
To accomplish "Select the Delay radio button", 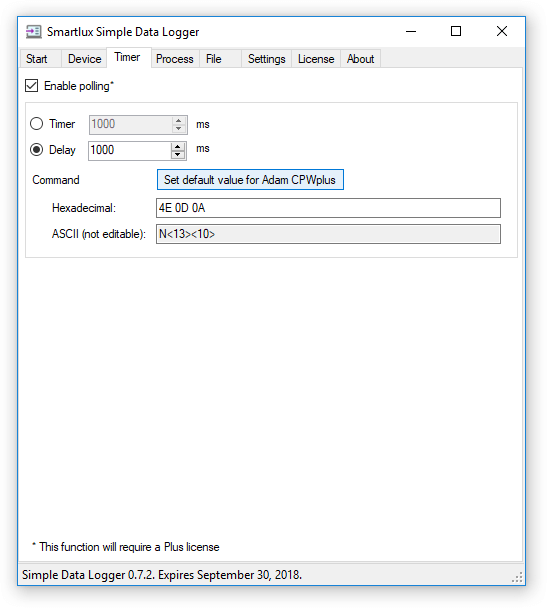I will click(36, 150).
